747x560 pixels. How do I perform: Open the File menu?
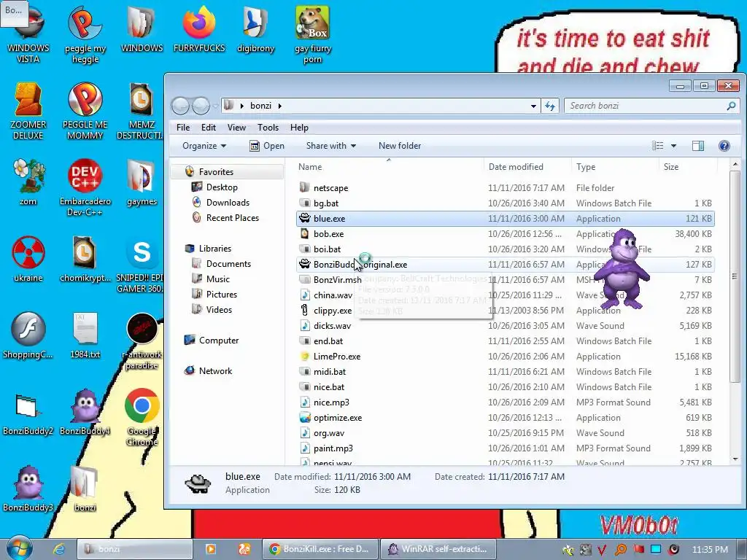pyautogui.click(x=183, y=127)
